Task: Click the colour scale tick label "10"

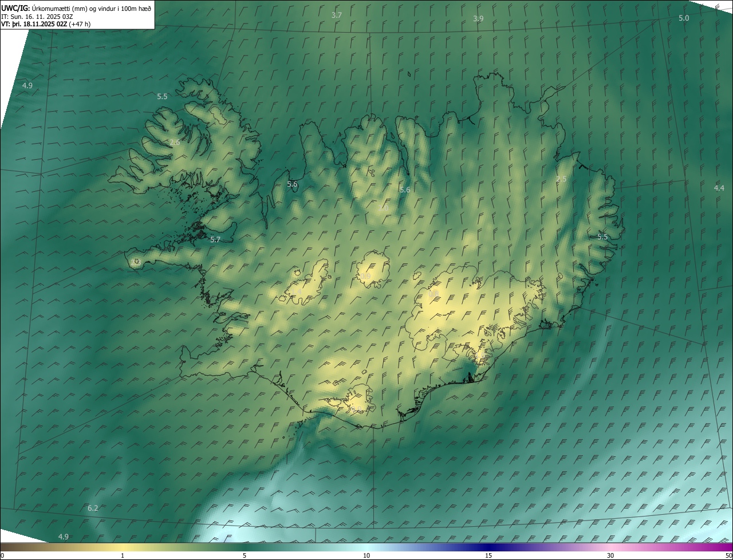Action: (x=366, y=555)
